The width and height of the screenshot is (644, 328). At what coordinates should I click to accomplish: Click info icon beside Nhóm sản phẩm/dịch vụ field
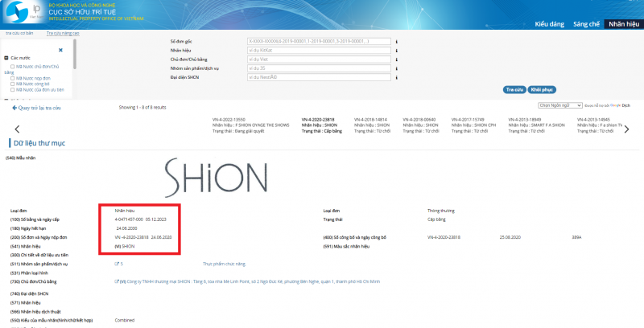point(398,68)
